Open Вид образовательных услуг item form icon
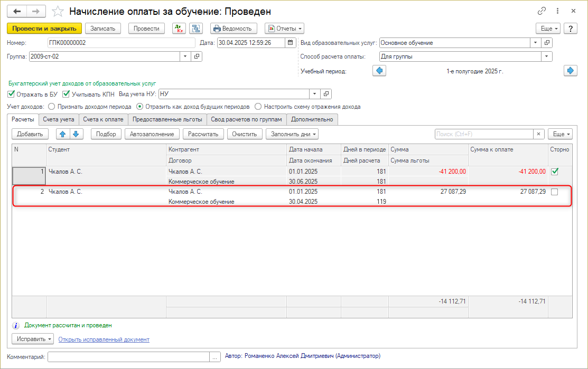588x369 pixels. point(547,43)
